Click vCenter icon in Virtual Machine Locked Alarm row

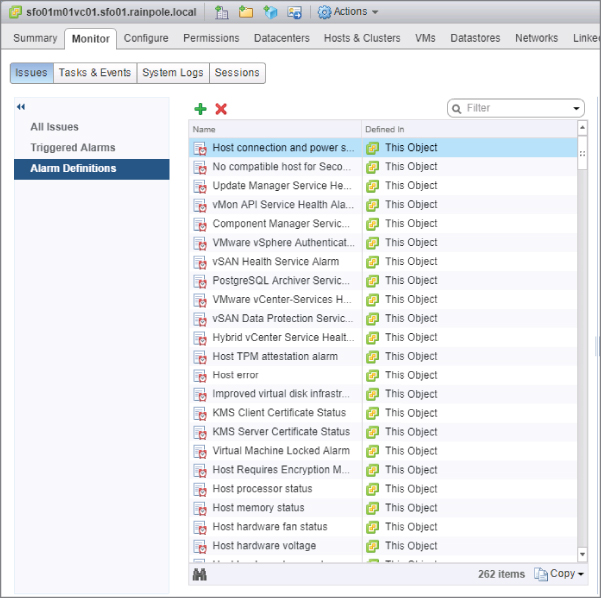coord(373,452)
